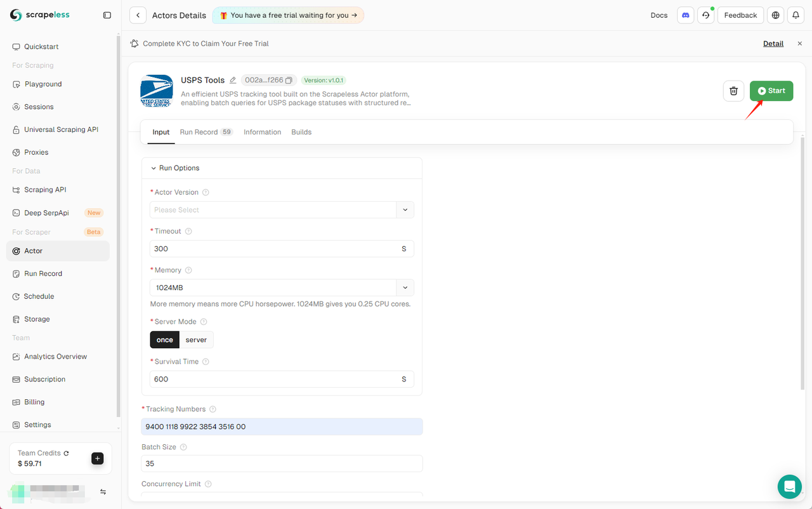Click the Tracking Numbers field
812x509 pixels.
[282, 427]
